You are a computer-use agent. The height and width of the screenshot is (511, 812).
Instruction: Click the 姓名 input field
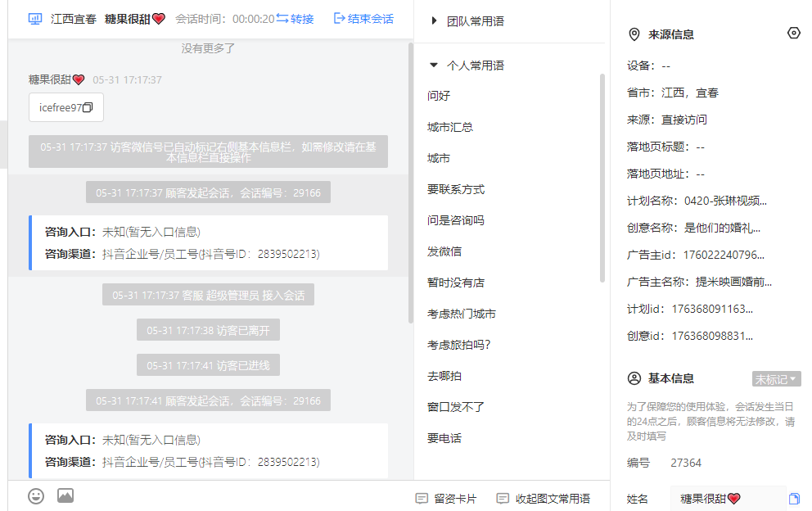tap(729, 499)
